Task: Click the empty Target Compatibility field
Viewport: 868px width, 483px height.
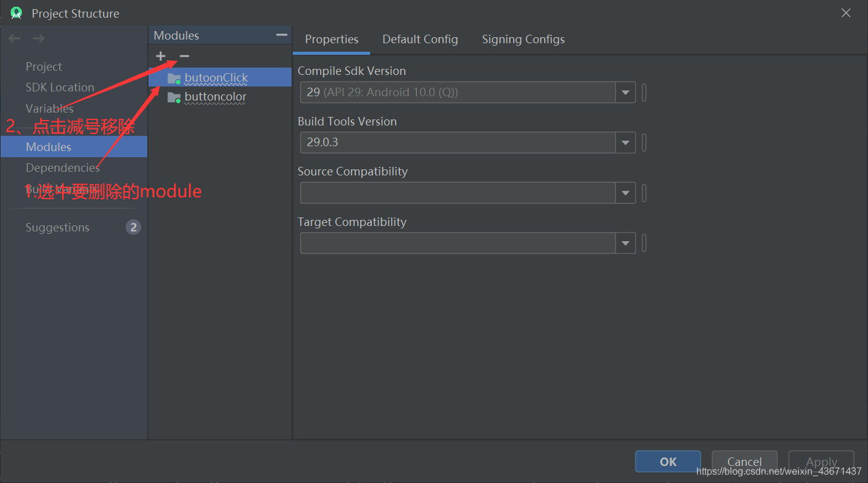Action: pyautogui.click(x=458, y=243)
